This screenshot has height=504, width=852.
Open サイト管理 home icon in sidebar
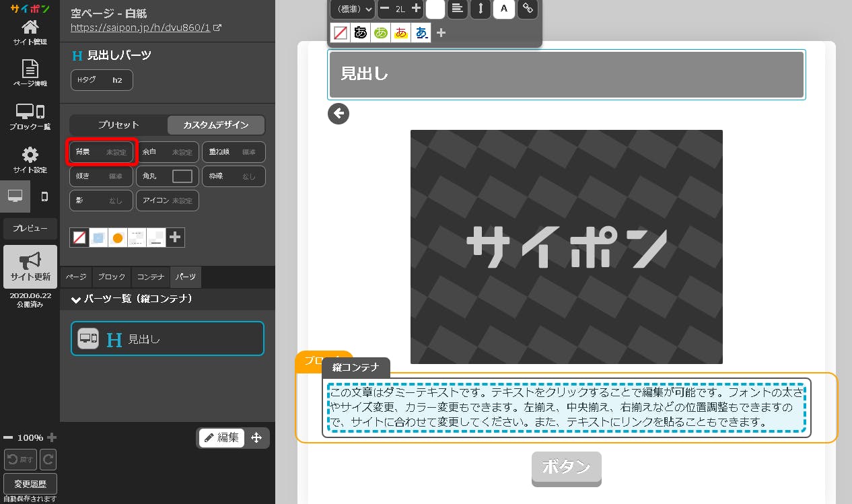tap(30, 32)
